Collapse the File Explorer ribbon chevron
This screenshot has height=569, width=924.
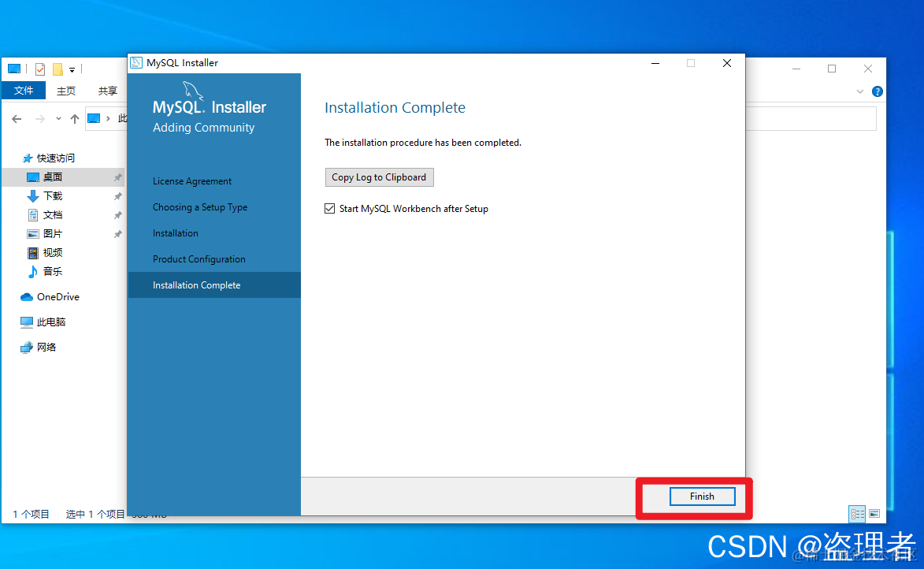859,91
